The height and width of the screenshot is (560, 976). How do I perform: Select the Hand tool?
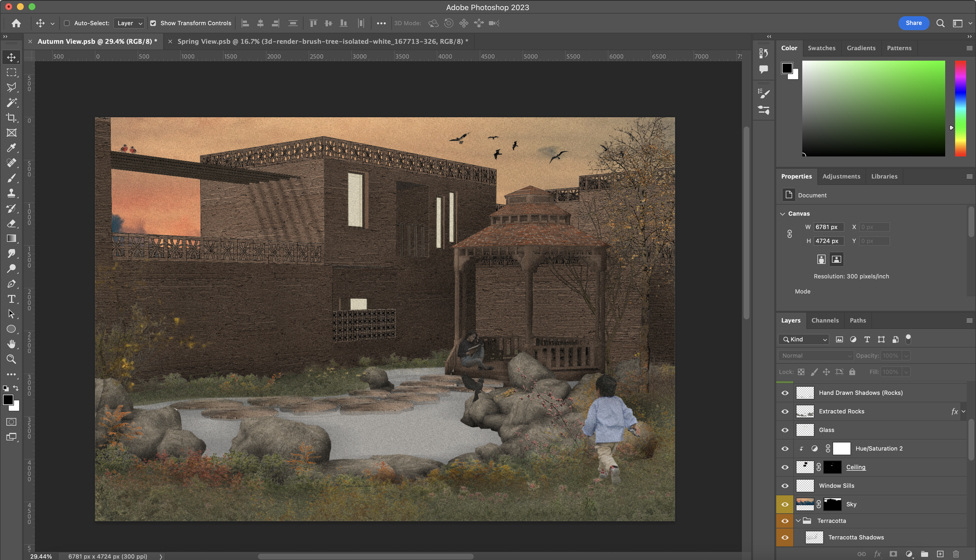pos(11,344)
